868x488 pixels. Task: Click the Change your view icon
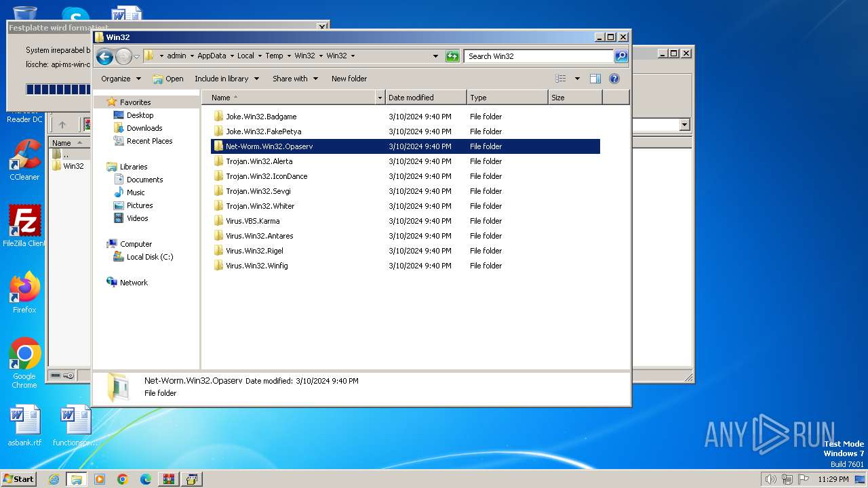pyautogui.click(x=561, y=79)
